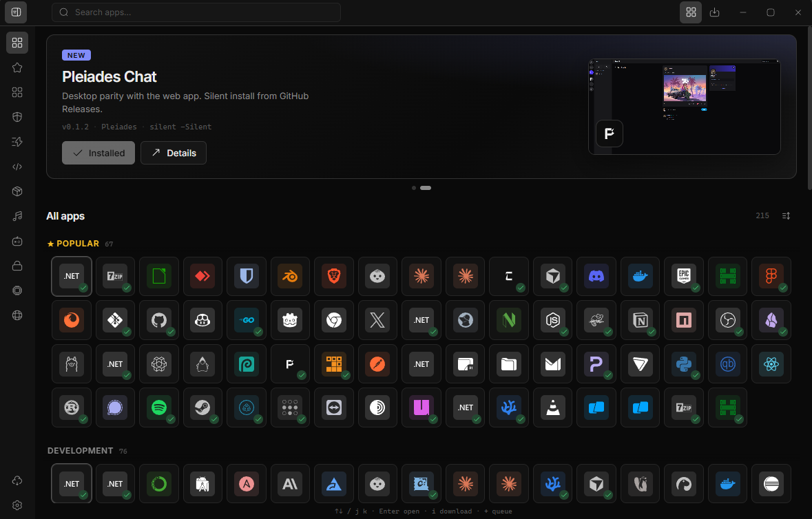Open the music note sidebar category
Viewport: 812px width, 519px height.
[x=17, y=216]
